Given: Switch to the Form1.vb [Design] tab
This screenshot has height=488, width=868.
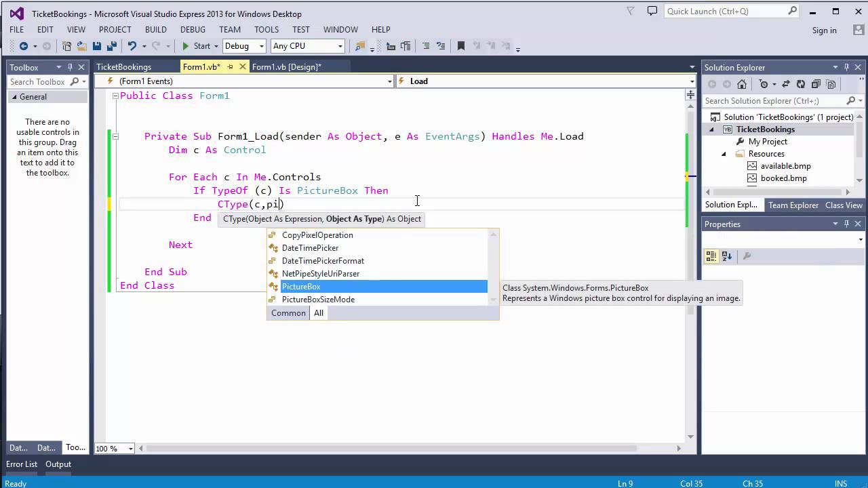Looking at the screenshot, I should [285, 66].
